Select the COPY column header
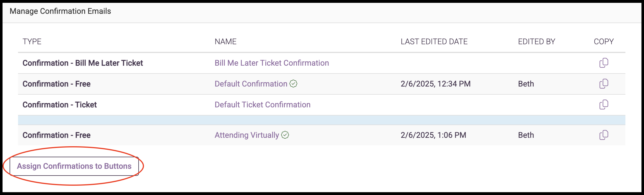The height and width of the screenshot is (195, 644). coord(603,41)
